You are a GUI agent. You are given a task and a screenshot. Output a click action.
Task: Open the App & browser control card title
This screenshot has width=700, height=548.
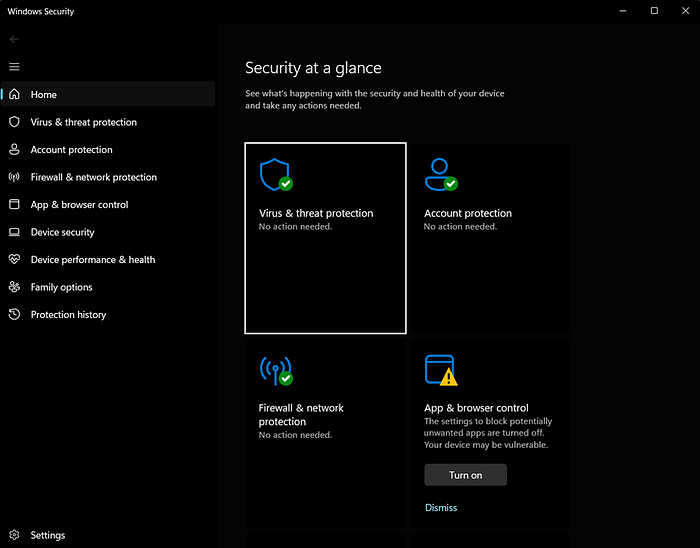point(476,408)
